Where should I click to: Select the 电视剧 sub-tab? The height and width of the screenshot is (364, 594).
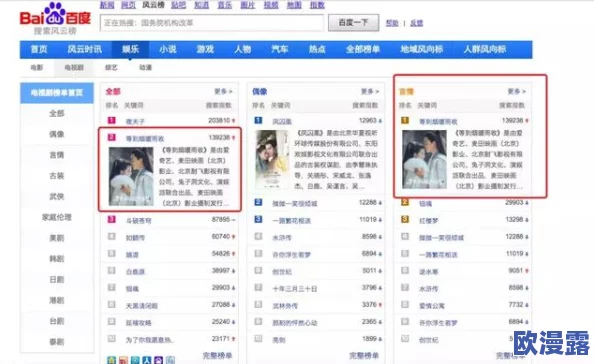pos(74,67)
